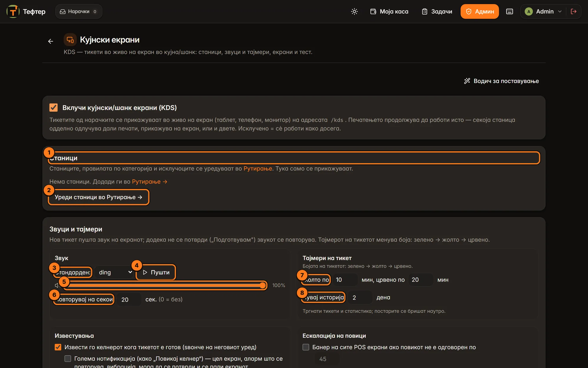This screenshot has width=588, height=368.
Task: Click the logout icon at top right
Action: click(x=574, y=11)
